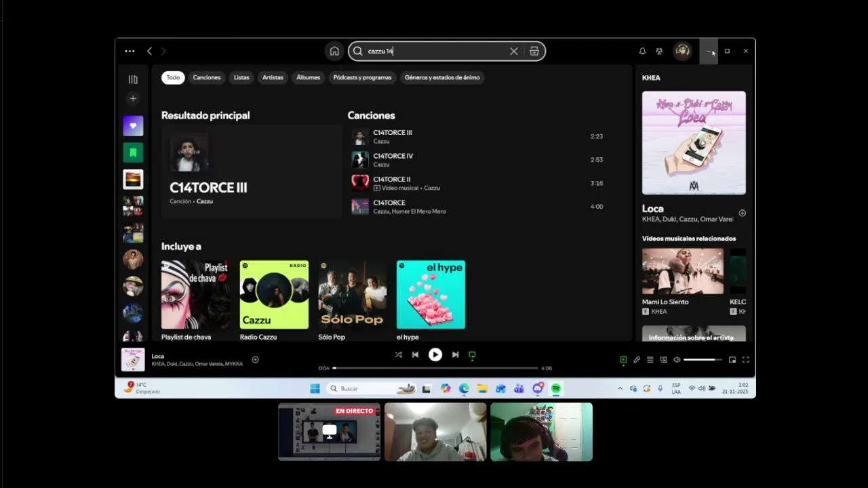Open the Windows Start button
Viewport: 868px width, 488px height.
click(315, 388)
